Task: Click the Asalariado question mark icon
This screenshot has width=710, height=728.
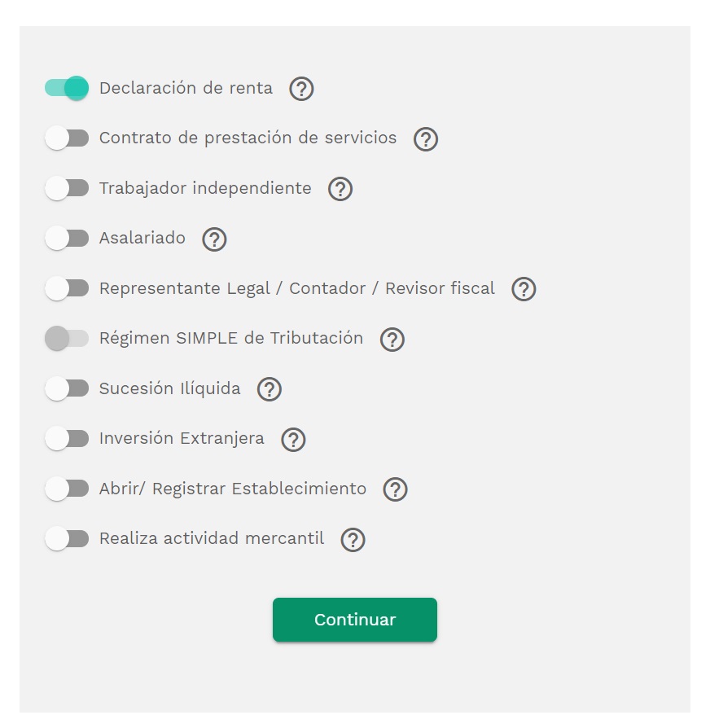Action: (214, 239)
